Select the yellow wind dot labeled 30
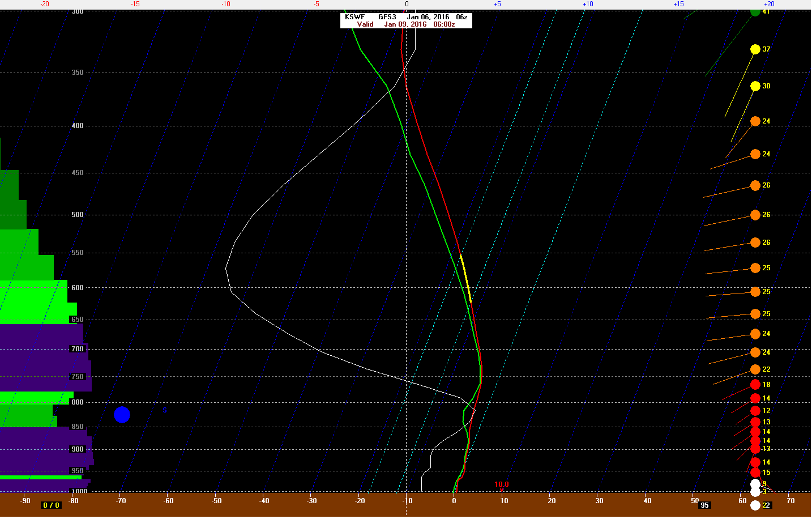The image size is (812, 519). point(755,86)
